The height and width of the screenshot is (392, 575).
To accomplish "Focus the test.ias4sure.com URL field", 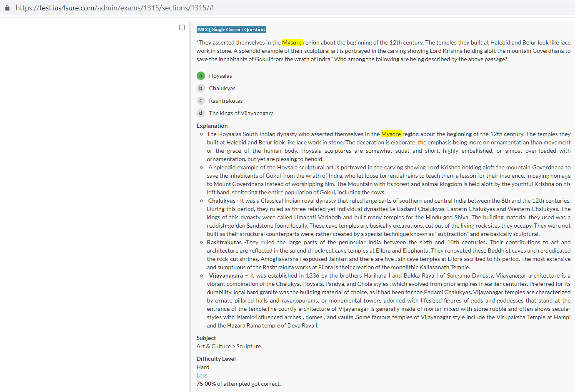I will coord(115,8).
